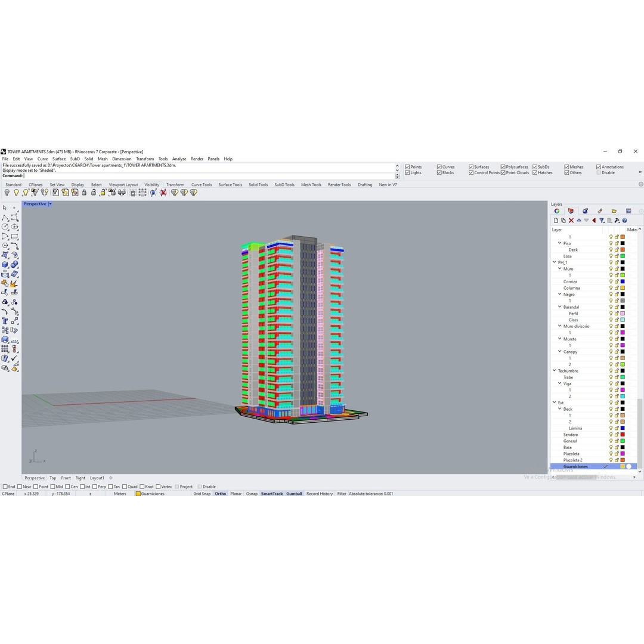Click the Lock Objects padlock icon
Viewport: 644px width, 644px height.
click(x=84, y=193)
